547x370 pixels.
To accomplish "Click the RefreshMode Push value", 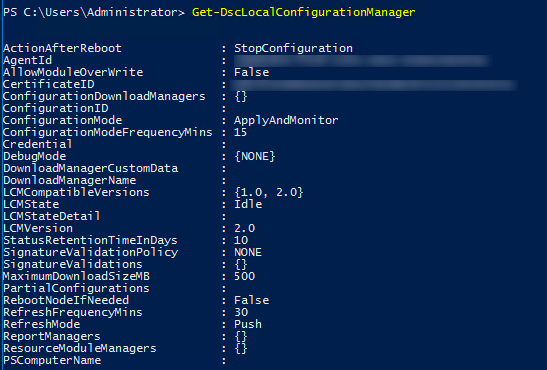I will (x=248, y=324).
